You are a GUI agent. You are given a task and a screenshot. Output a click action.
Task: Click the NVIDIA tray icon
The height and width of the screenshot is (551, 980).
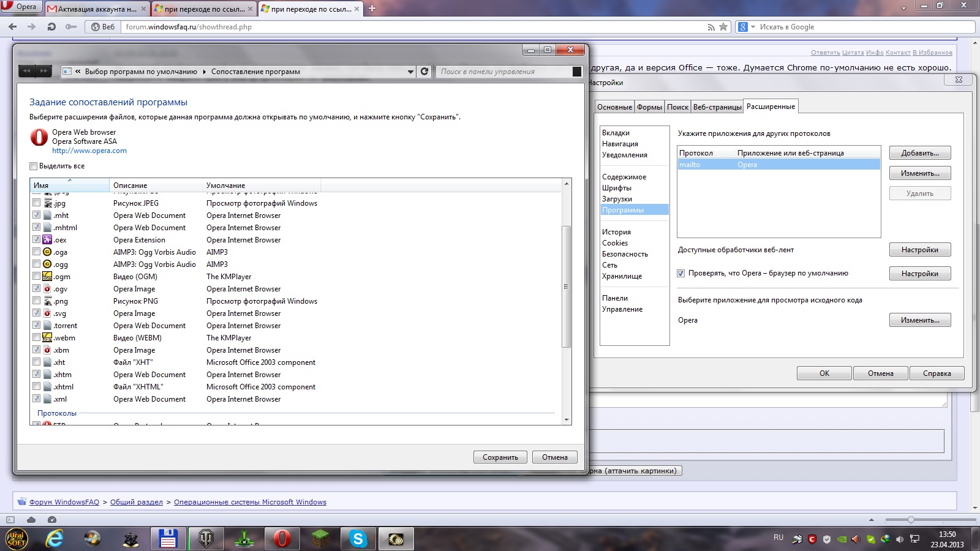coord(842,539)
